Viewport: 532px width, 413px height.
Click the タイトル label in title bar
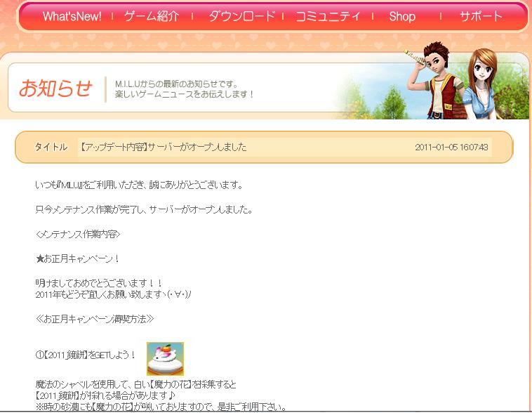click(51, 147)
